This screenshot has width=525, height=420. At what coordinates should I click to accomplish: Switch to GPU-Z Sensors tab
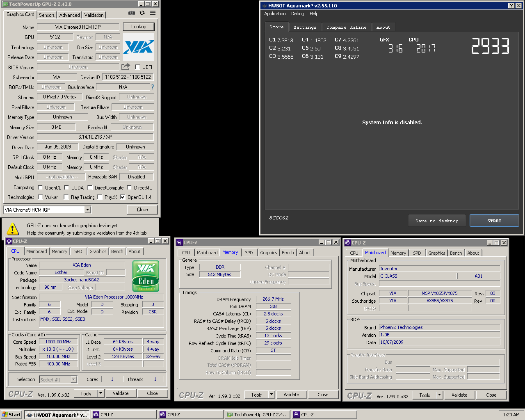click(47, 15)
